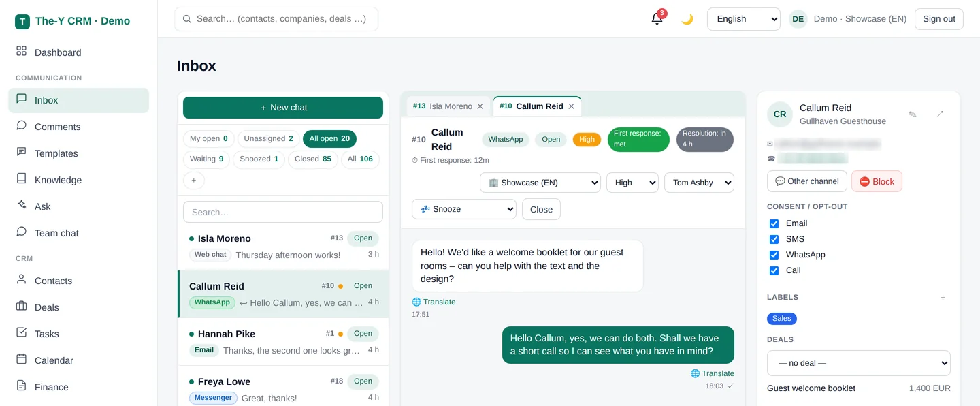This screenshot has width=980, height=406.
Task: Open Calendar icon in sidebar
Action: coord(21,359)
